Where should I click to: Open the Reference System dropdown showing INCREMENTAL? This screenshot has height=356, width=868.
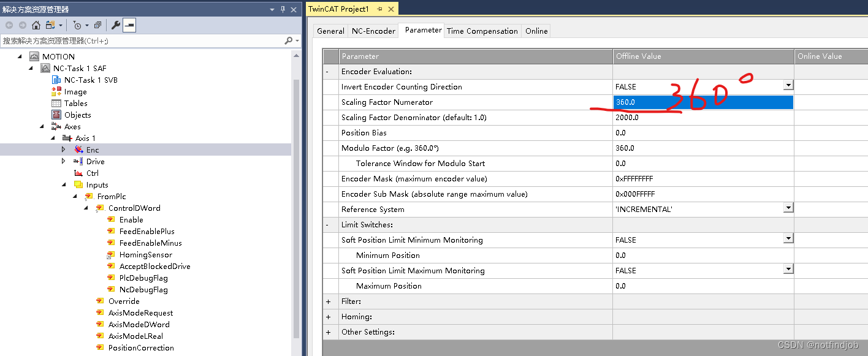(788, 209)
